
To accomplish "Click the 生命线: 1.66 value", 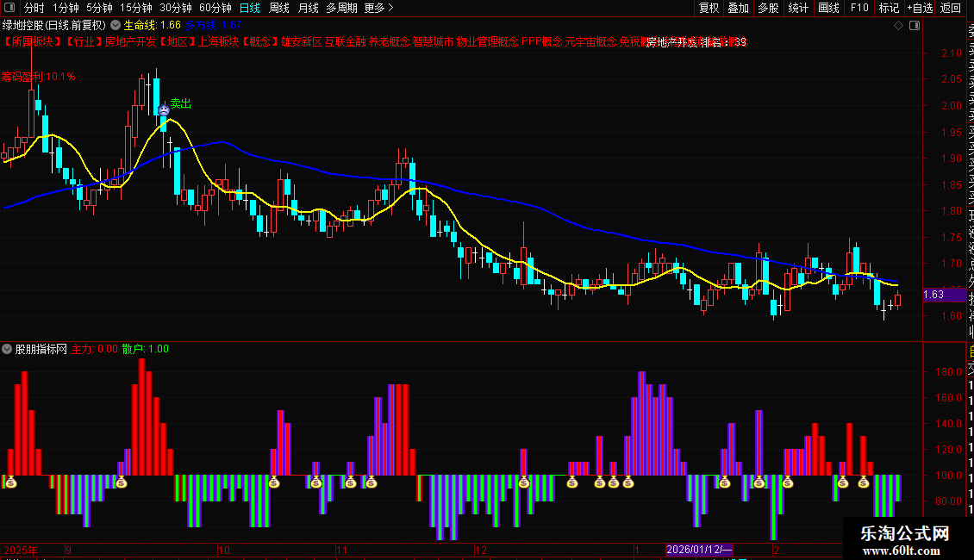I will pyautogui.click(x=153, y=26).
